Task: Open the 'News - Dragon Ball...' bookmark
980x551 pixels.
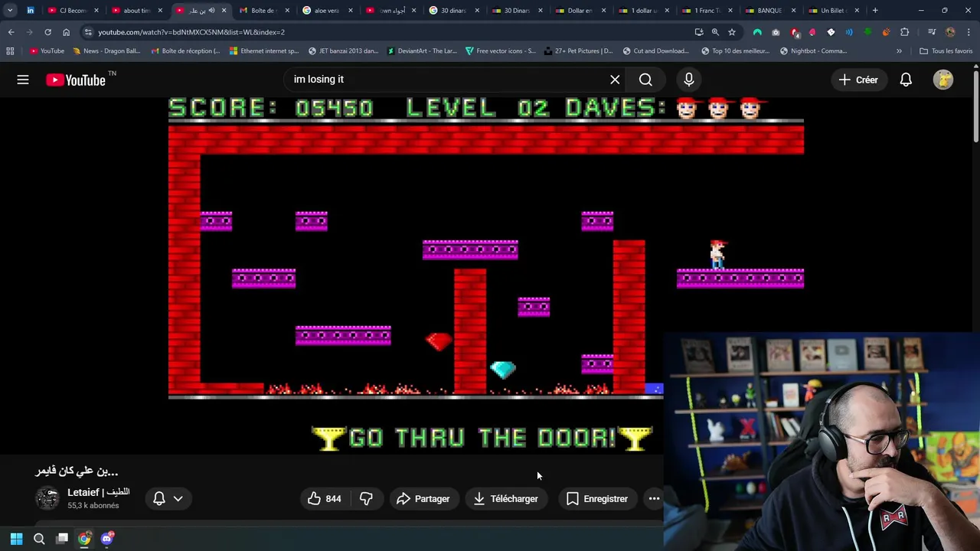Action: (106, 51)
